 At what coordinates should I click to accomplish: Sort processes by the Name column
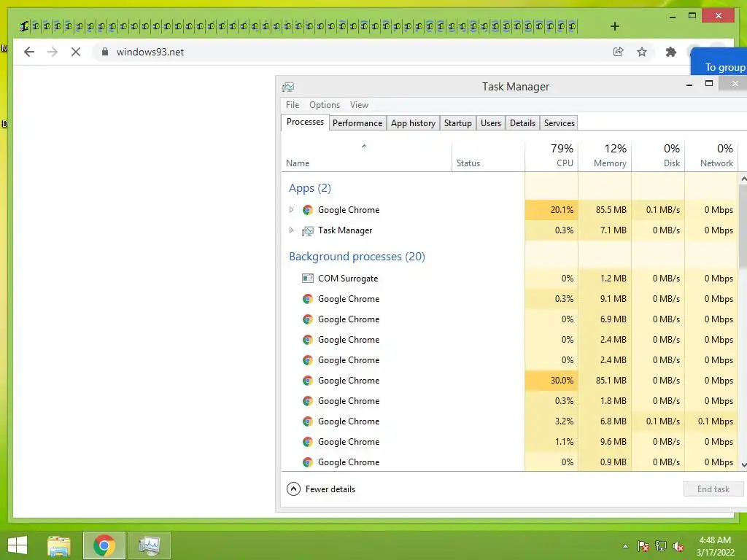(x=366, y=156)
